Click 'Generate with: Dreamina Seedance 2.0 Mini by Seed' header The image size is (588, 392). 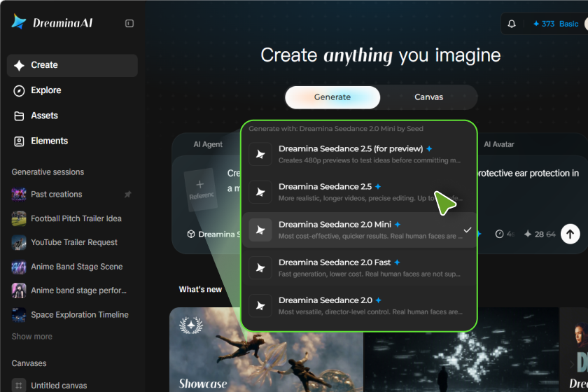tap(335, 129)
